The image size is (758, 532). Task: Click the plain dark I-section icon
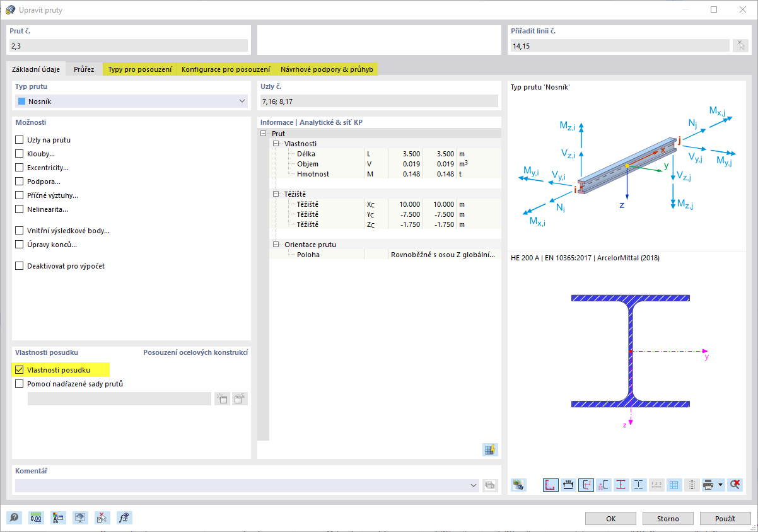click(639, 485)
